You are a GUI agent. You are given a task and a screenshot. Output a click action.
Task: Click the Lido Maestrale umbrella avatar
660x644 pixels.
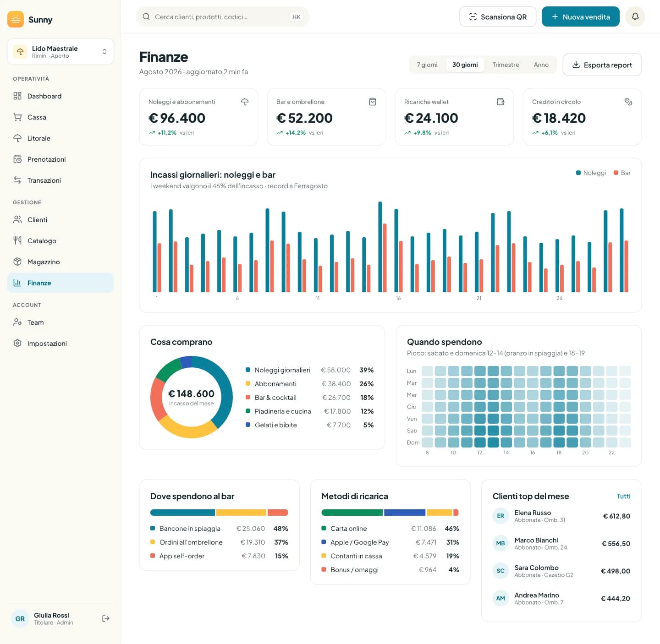tap(20, 52)
